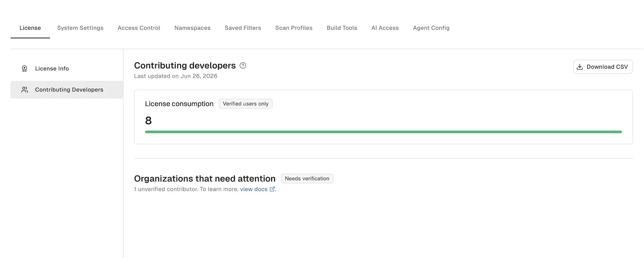Select License Info in sidebar

pyautogui.click(x=67, y=68)
